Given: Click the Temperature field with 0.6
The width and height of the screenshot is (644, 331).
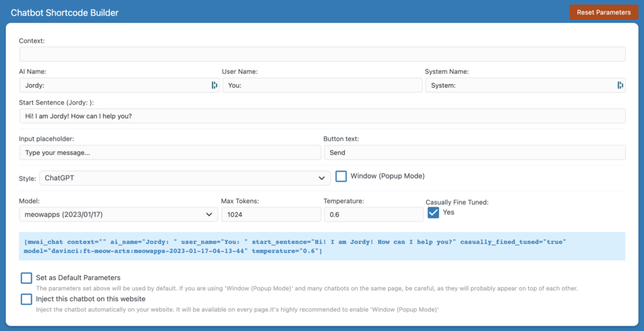Looking at the screenshot, I should (374, 214).
